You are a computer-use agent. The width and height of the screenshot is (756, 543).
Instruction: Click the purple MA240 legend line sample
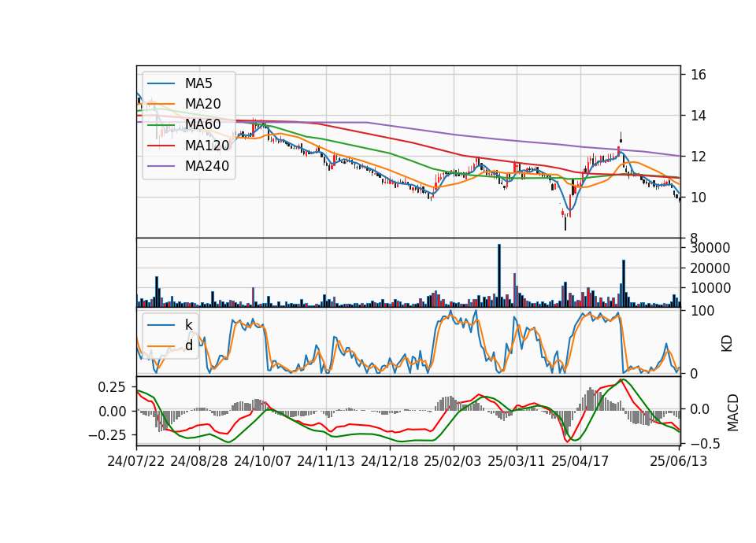[x=161, y=167]
